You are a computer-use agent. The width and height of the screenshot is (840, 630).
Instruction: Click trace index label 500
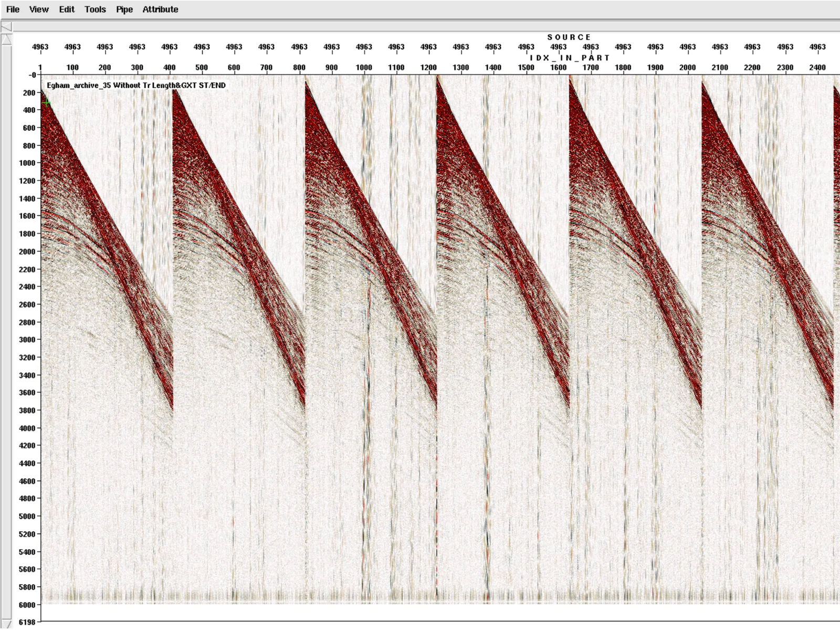point(202,67)
